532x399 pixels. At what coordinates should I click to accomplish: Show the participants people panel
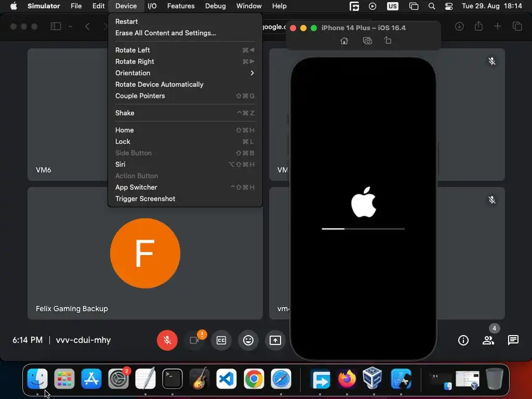[x=488, y=340]
